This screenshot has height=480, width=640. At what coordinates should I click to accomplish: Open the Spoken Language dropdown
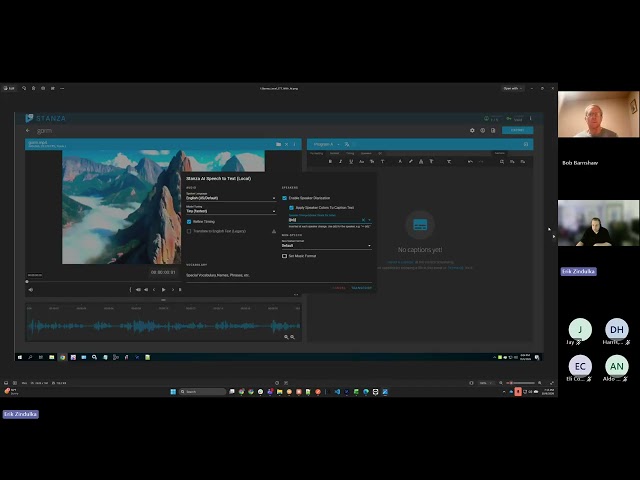pos(231,197)
